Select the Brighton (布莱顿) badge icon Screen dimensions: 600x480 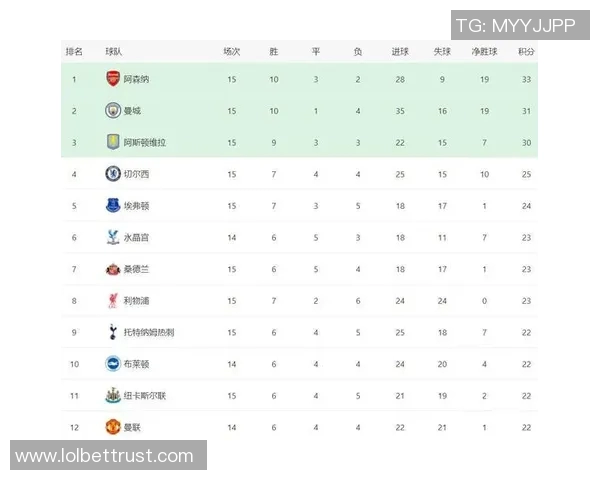[113, 364]
